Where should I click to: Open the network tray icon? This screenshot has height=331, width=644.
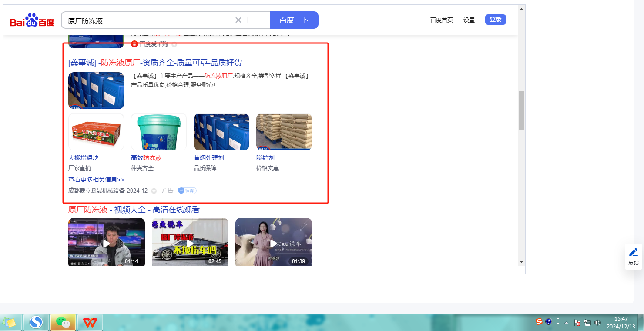point(587,323)
